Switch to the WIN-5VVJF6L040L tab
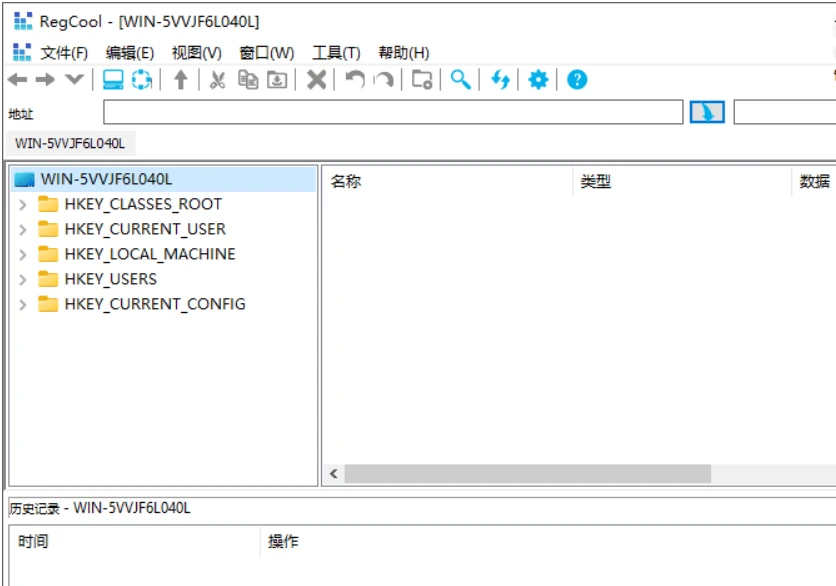 [x=70, y=143]
